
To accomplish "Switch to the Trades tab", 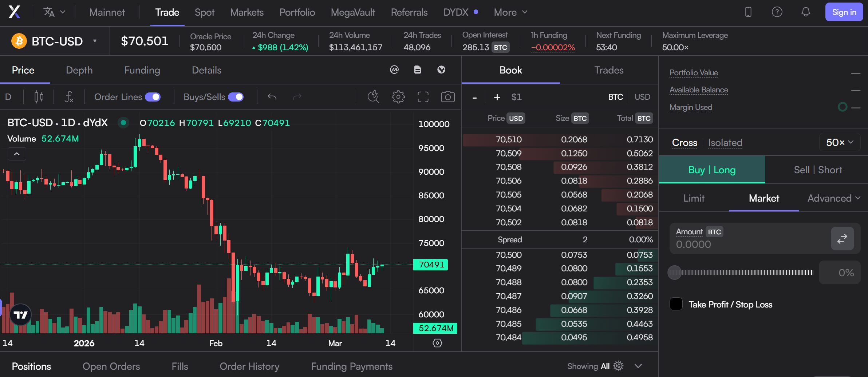I will tap(609, 70).
